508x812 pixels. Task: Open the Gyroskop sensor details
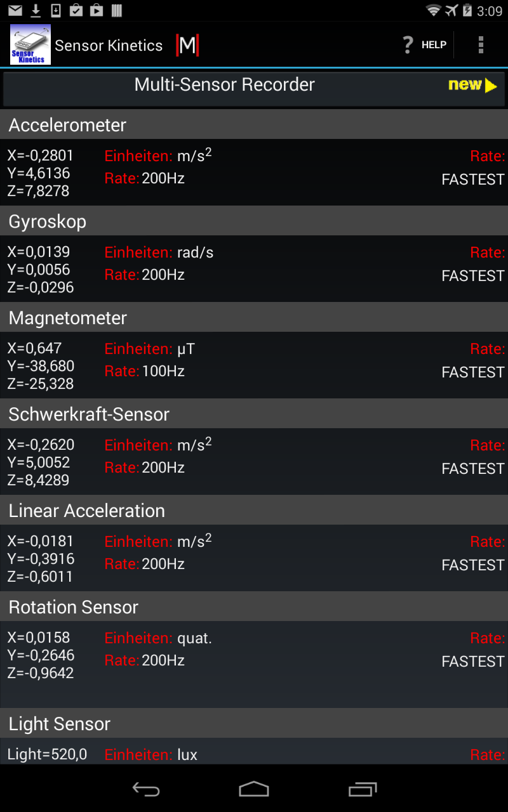tap(47, 221)
